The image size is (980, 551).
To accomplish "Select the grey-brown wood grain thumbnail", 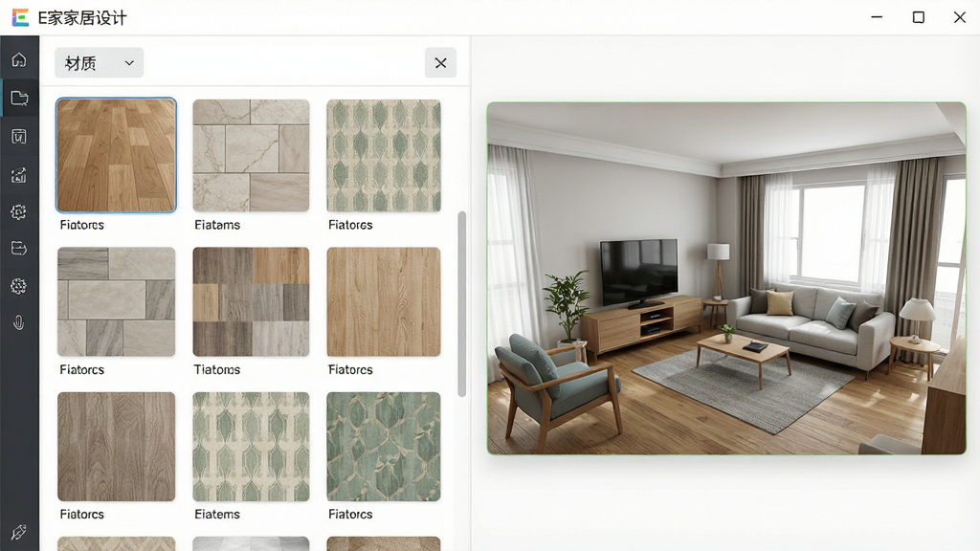I will [116, 447].
